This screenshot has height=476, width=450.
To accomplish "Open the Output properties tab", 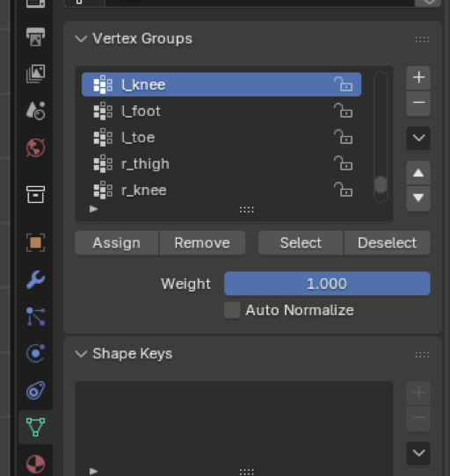I will click(35, 37).
